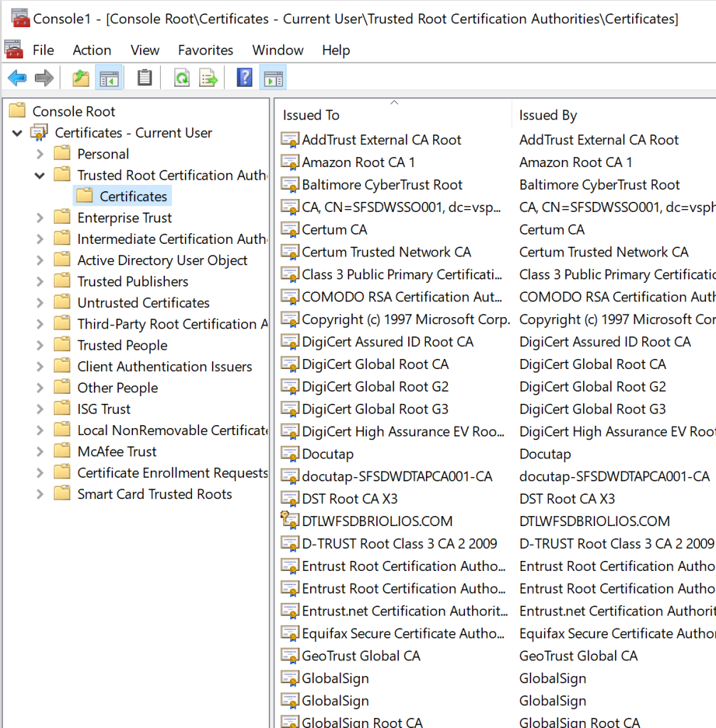This screenshot has width=716, height=728.
Task: Collapse Trusted Root Certification Authorities node
Action: (40, 176)
